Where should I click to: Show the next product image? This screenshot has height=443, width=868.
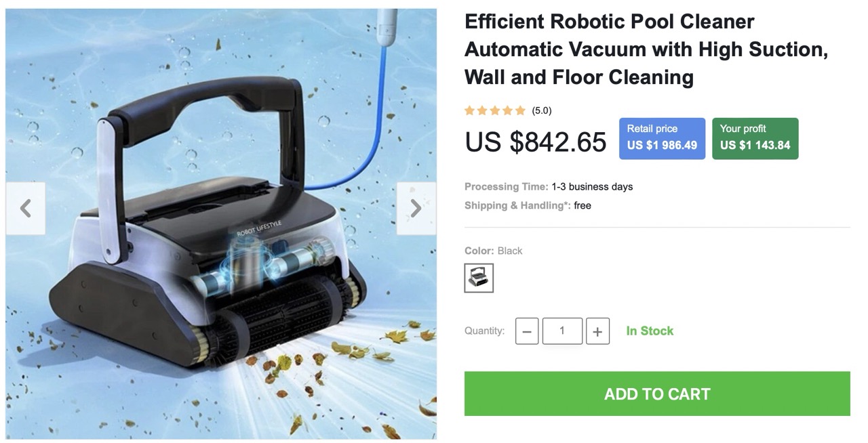coord(416,209)
